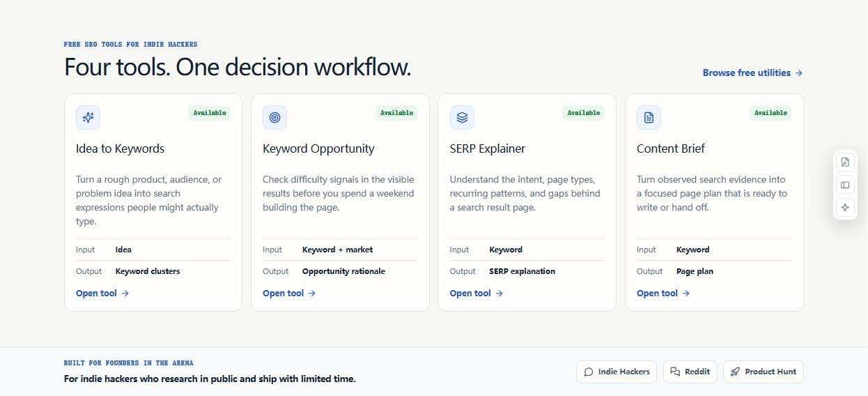Click the Available badge on SERP Explainer card
The height and width of the screenshot is (396, 868).
(x=584, y=113)
